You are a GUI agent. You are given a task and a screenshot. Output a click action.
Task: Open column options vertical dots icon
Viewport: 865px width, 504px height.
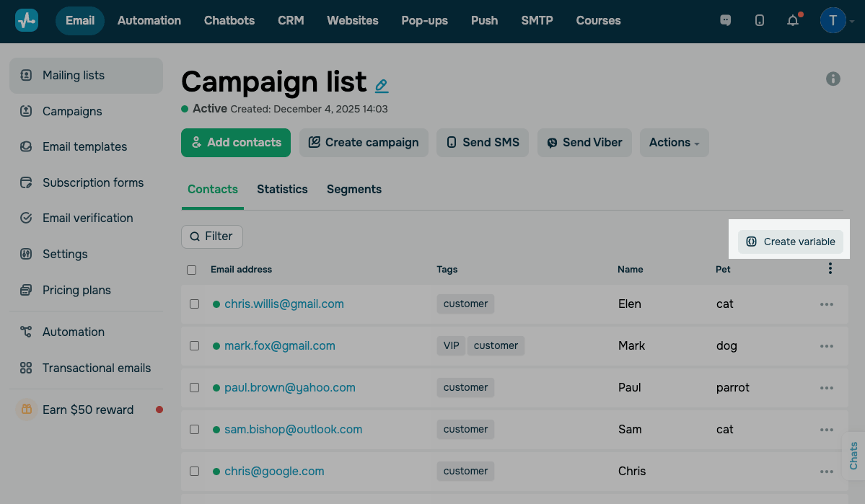click(x=830, y=269)
